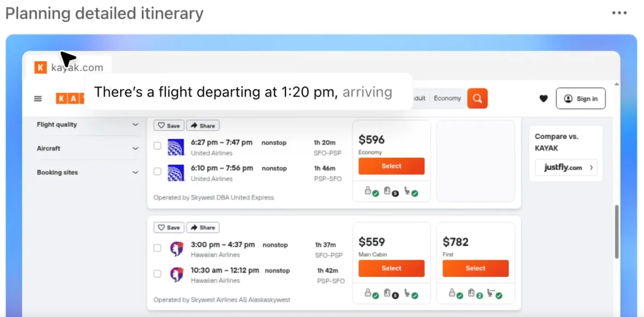Open saved trips heart icon
644x317 pixels.
[543, 99]
